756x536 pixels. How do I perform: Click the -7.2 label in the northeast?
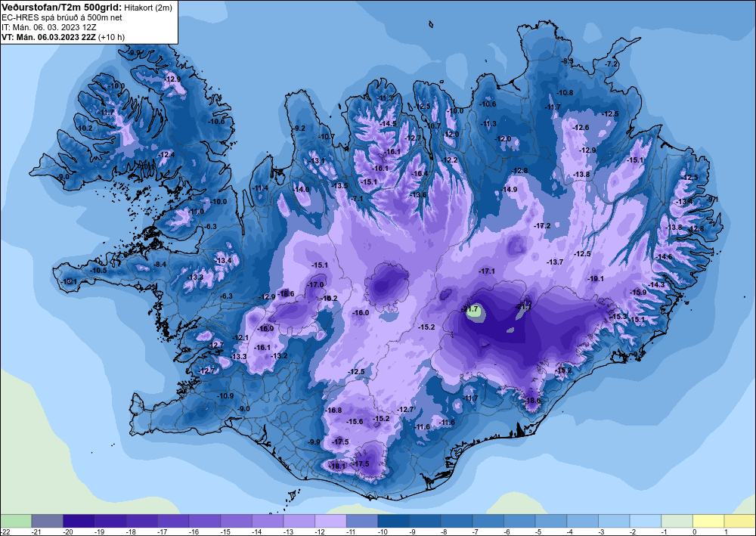pos(611,64)
